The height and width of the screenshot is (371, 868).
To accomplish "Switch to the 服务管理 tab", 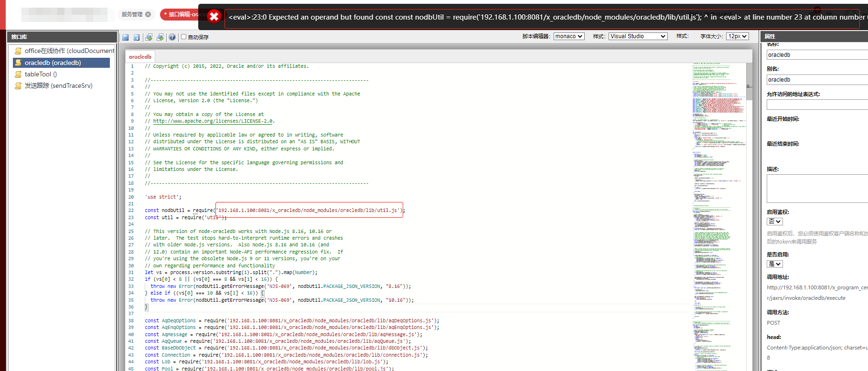I will pyautogui.click(x=132, y=14).
